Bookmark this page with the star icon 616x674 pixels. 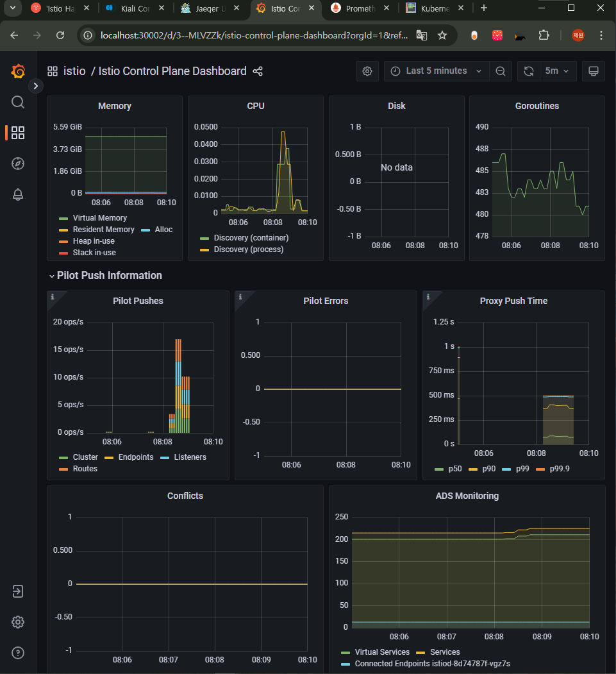(x=442, y=35)
